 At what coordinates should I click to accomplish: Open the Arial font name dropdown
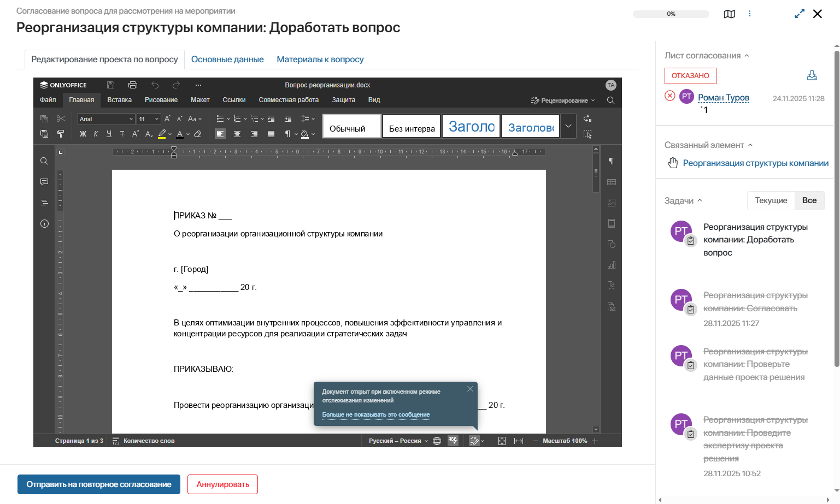point(131,119)
